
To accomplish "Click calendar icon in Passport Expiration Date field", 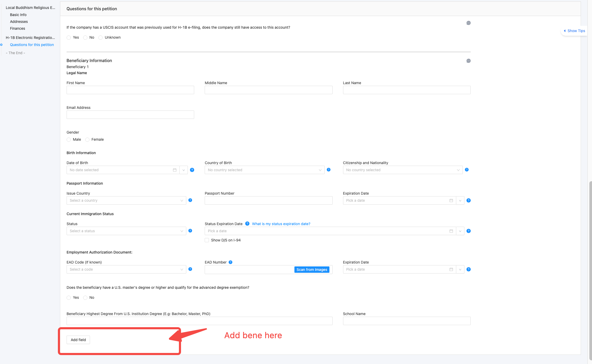I will (451, 200).
